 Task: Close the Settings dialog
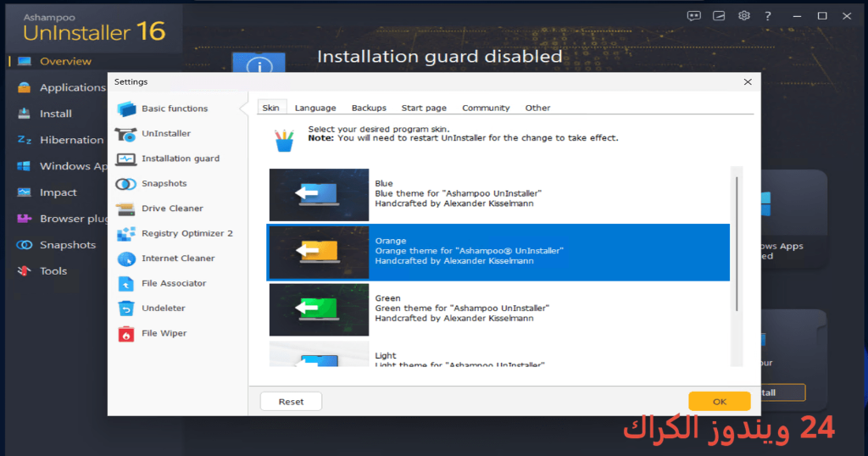click(748, 82)
